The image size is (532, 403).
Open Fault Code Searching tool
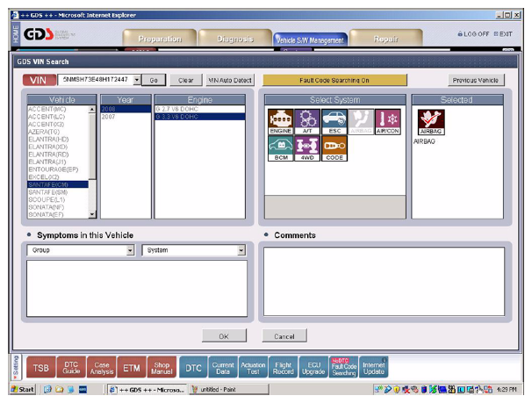[x=344, y=368]
